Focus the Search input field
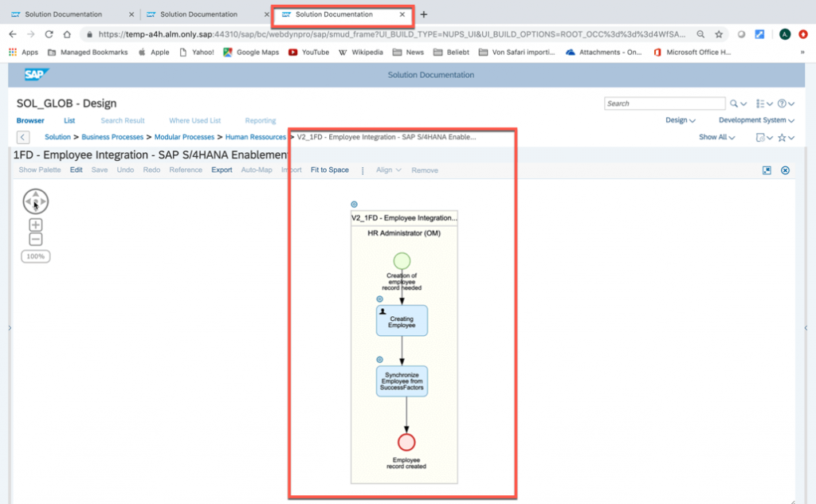Viewport: 816px width, 504px height. (x=665, y=104)
